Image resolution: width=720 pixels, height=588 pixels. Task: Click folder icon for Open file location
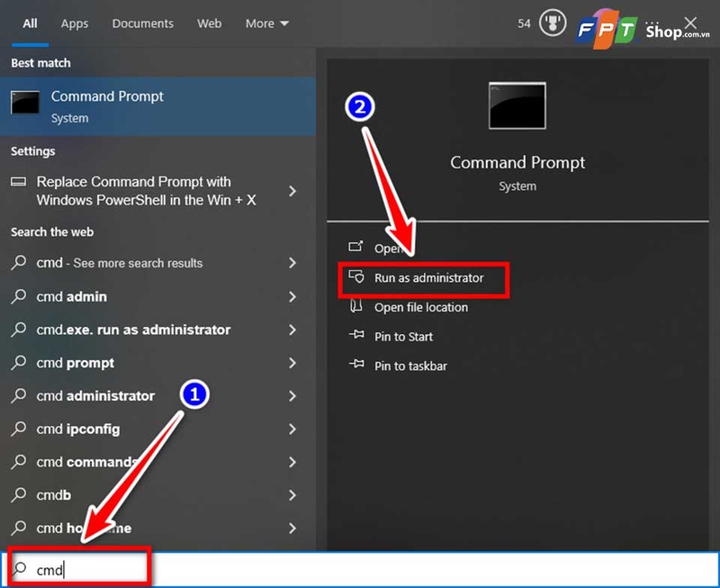356,306
